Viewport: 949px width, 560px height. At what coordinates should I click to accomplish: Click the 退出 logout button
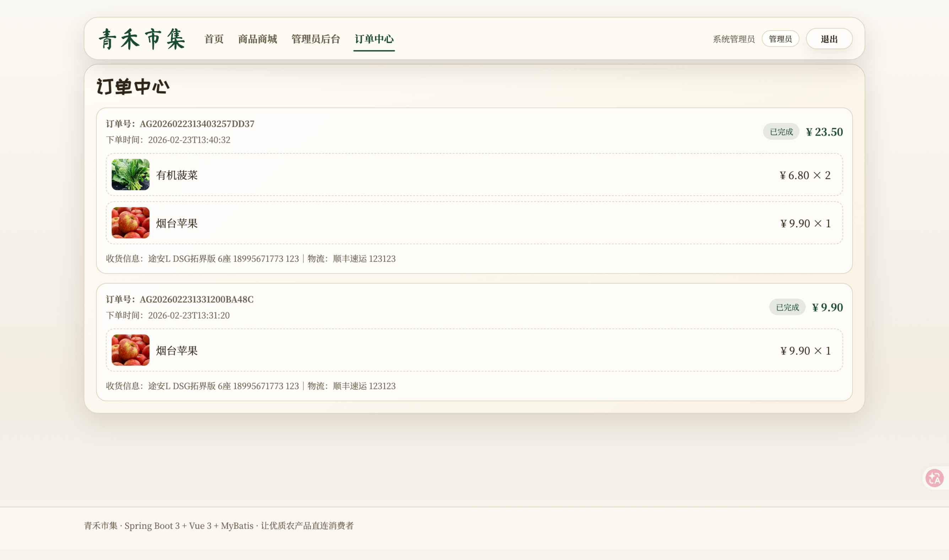829,39
